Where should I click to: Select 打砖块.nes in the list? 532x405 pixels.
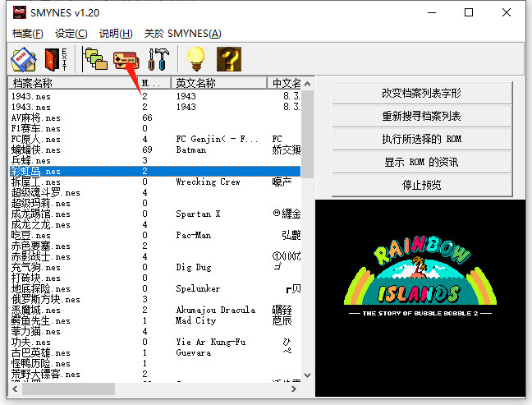[36, 278]
